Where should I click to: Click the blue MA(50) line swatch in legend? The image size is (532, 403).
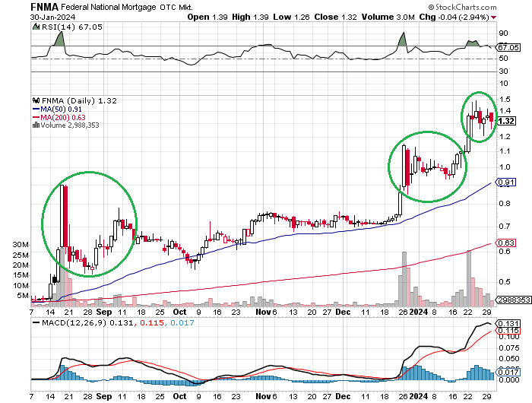(36, 109)
